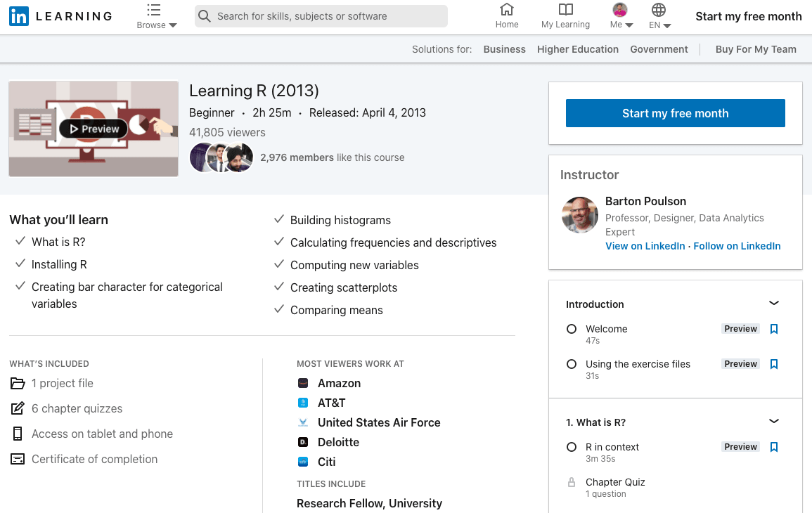Click the chapter quizzes pencil icon
The width and height of the screenshot is (812, 513).
pyautogui.click(x=18, y=408)
